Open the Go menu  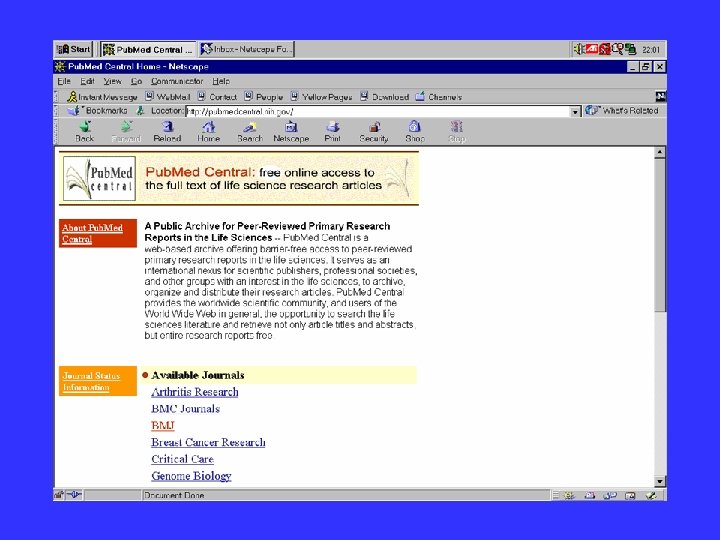136,81
